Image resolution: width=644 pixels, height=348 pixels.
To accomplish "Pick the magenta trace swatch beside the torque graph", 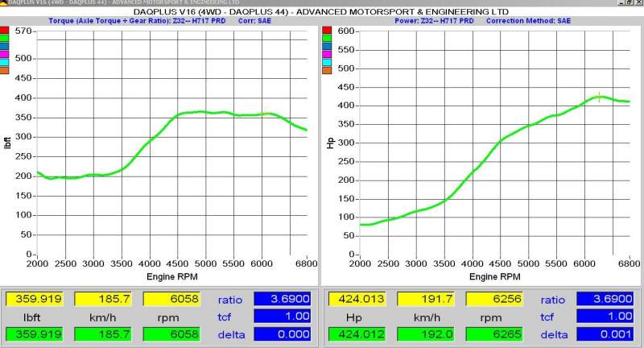I will coord(5,54).
